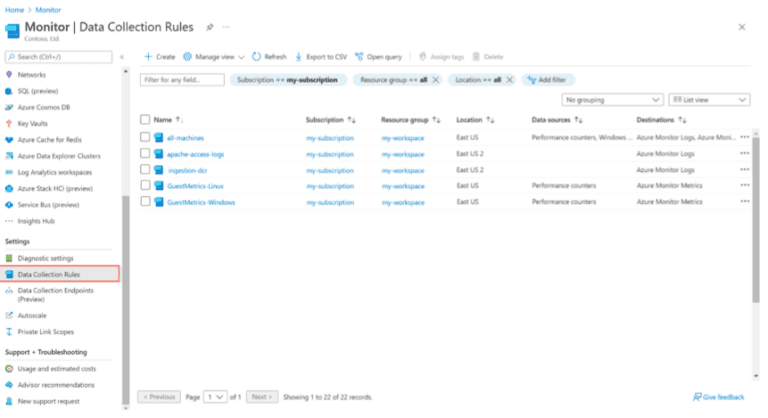Open Private Link Scopes menu item

click(46, 332)
